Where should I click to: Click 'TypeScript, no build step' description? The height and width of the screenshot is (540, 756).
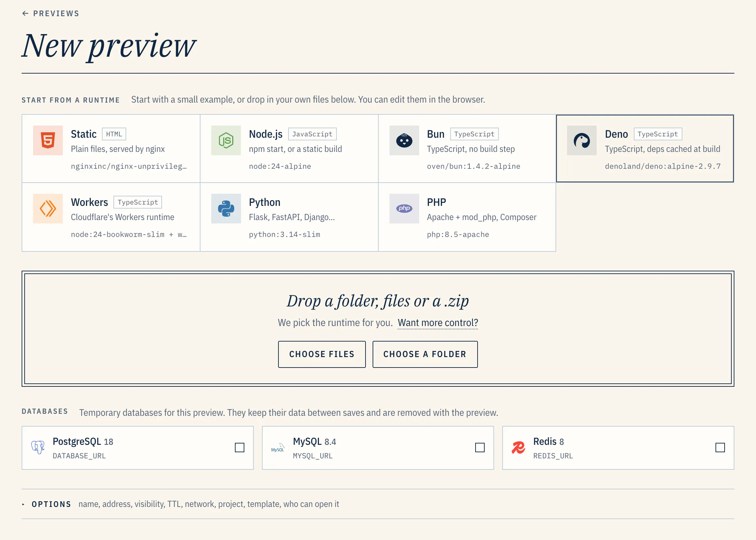[x=471, y=149]
